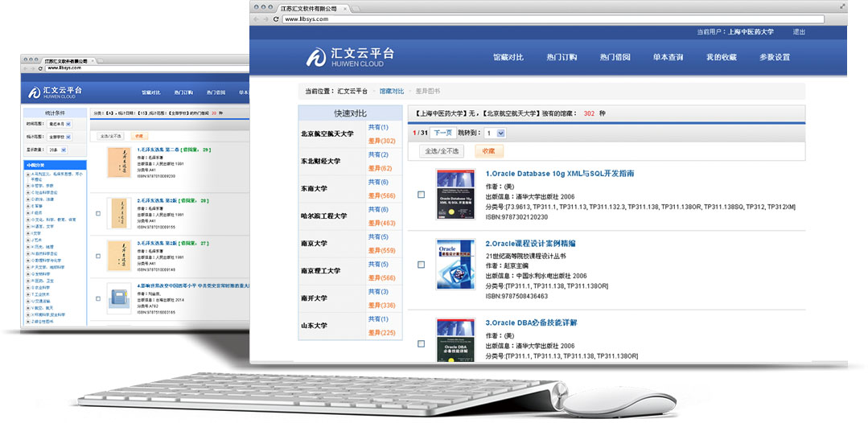Screen dimensions: 868x423
Task: Click 全选/全不选 button in front window
Action: point(442,150)
